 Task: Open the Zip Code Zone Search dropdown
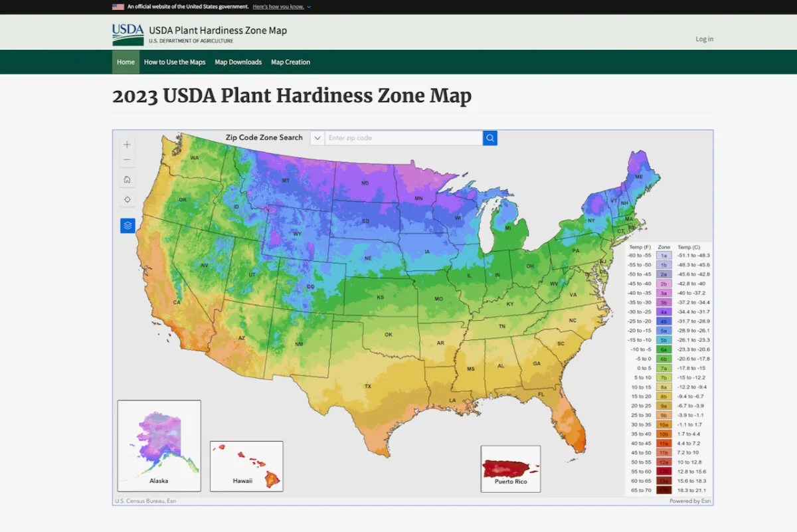pos(317,137)
